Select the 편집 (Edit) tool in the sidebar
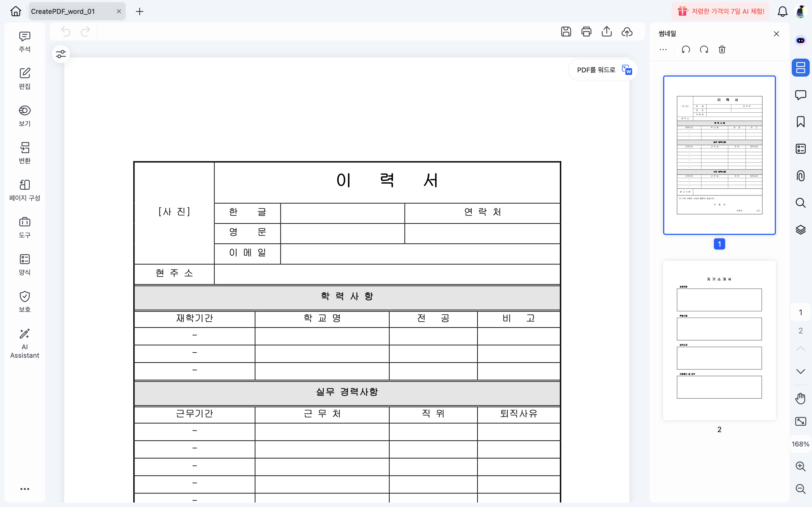The image size is (812, 507). point(25,78)
